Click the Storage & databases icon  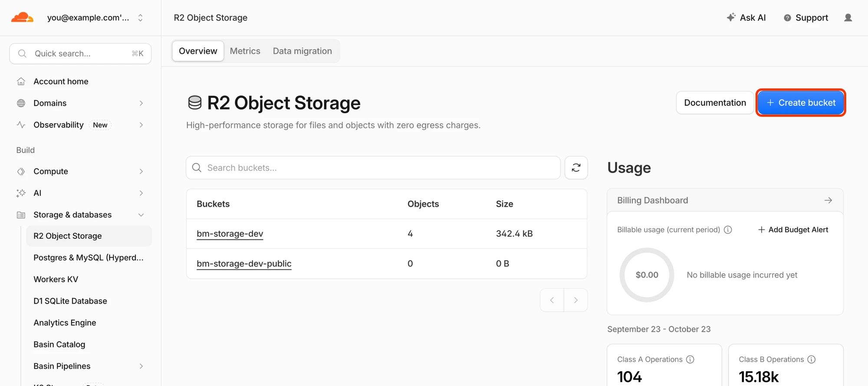click(21, 215)
